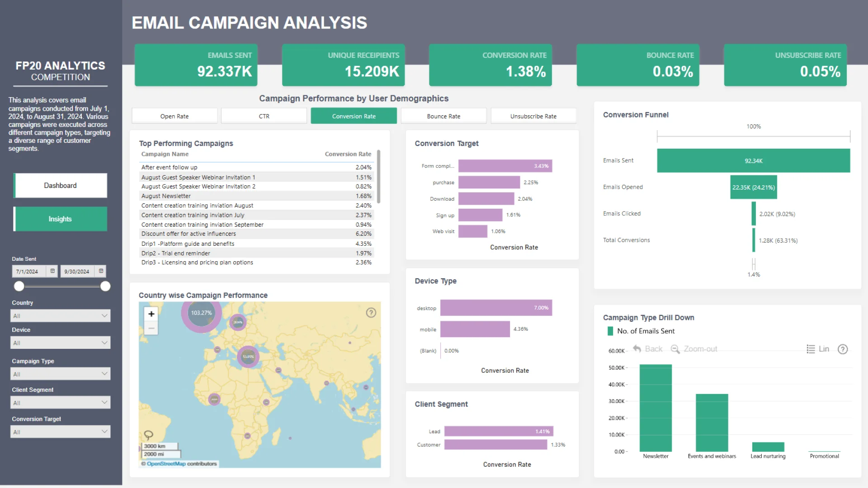Click the Download conversion target bar
Screen dimensions: 868x488
[x=486, y=199]
